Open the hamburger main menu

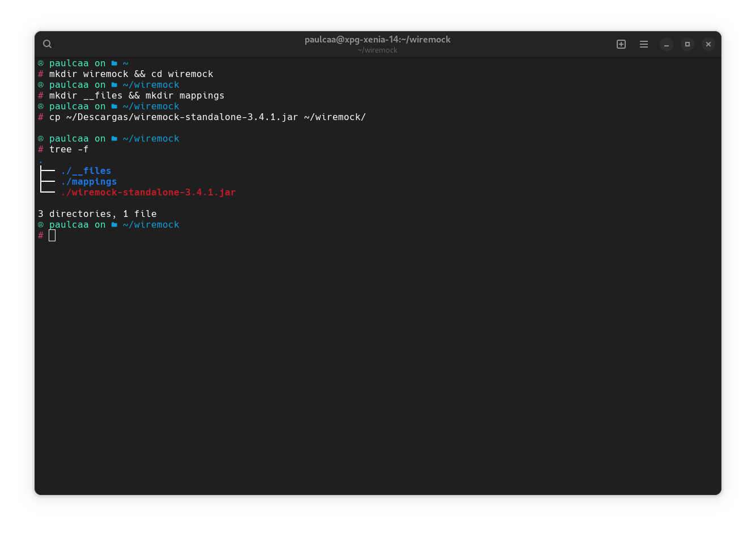644,44
